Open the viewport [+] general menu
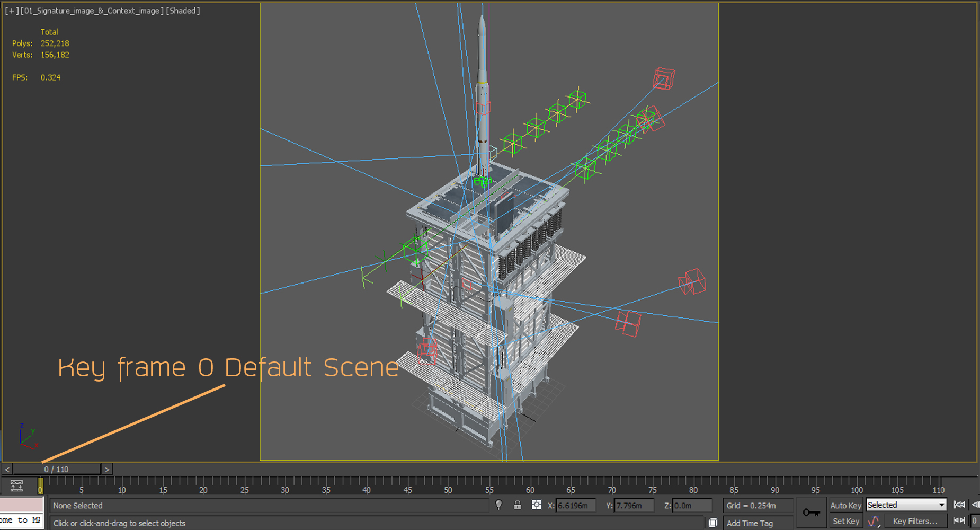Viewport: 980px width, 530px height. (11, 11)
